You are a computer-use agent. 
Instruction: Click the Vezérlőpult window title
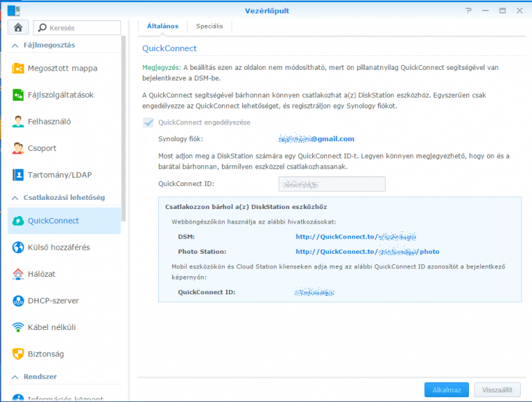(x=267, y=10)
